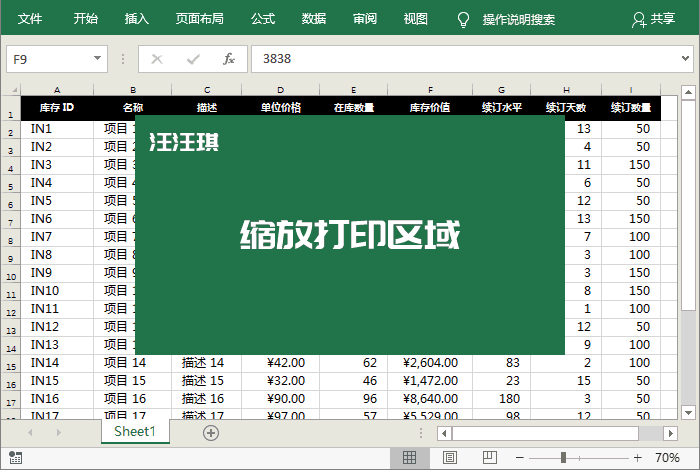The height and width of the screenshot is (470, 700).
Task: Click the macro record status icon
Action: (15, 458)
